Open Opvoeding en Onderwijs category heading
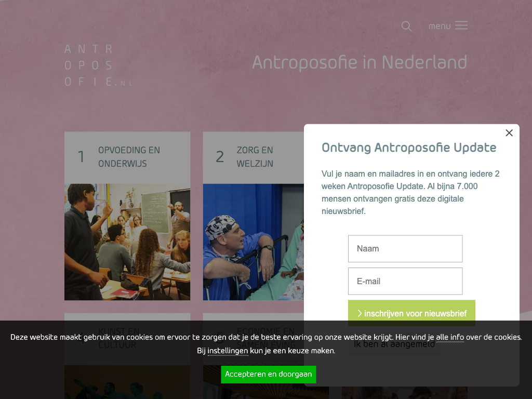Screen dimensions: 532x399 (x=129, y=157)
